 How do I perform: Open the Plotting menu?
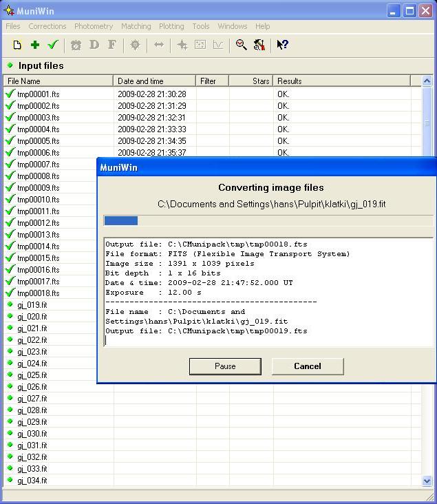click(x=171, y=26)
